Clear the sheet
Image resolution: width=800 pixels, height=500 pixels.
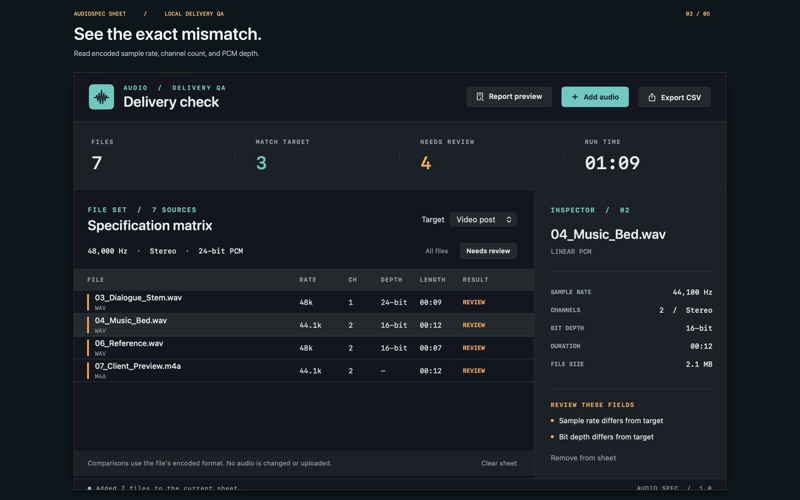(x=498, y=463)
